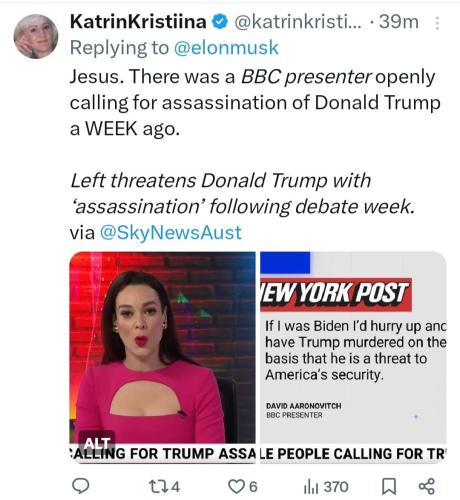
Task: Click the @katrinkristi handle
Action: tap(298, 22)
